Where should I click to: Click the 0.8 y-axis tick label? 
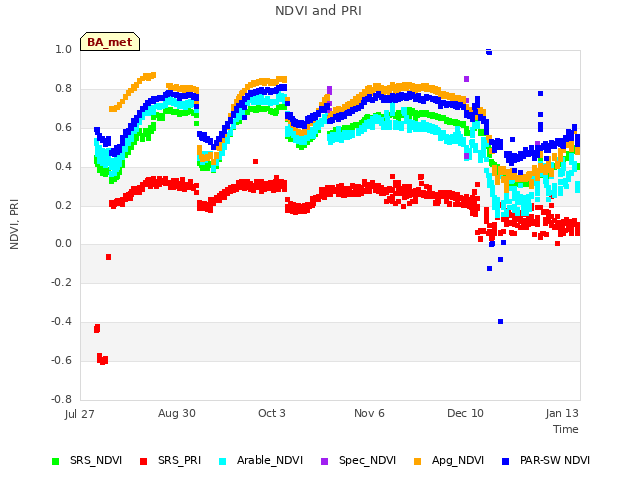click(64, 89)
